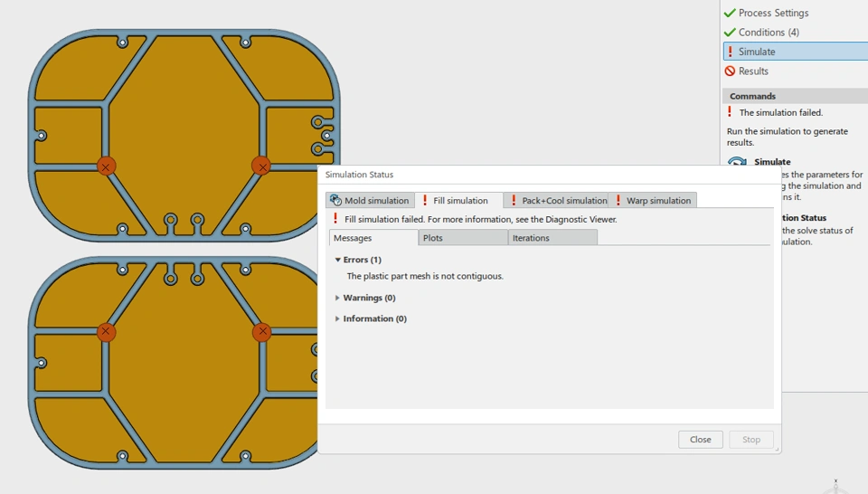Select left injection marker on upper part
This screenshot has height=494, width=868.
click(x=107, y=166)
